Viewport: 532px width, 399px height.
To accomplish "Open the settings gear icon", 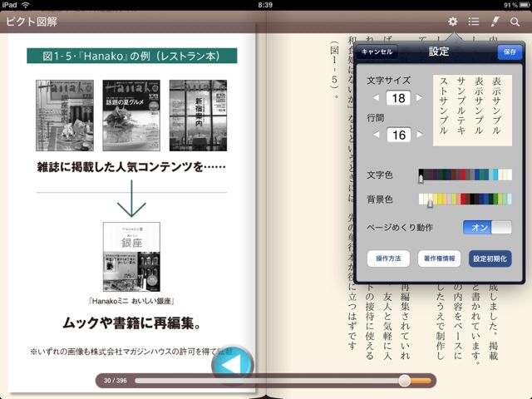I will click(452, 22).
